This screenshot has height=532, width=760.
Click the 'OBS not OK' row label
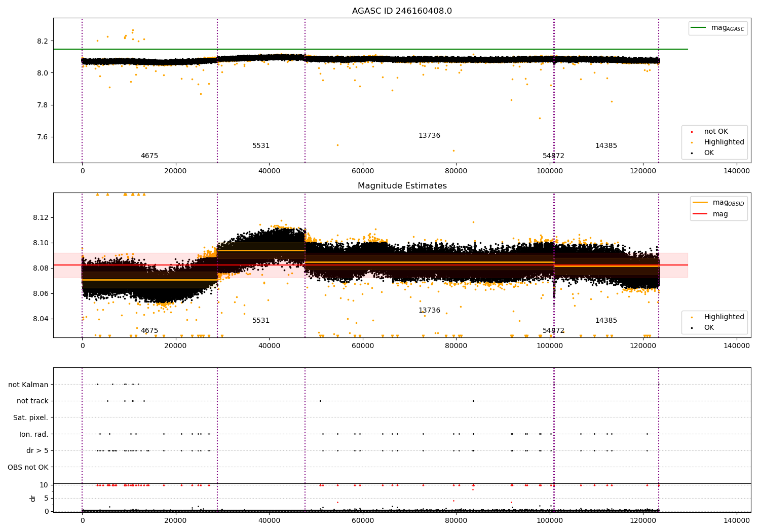(28, 467)
